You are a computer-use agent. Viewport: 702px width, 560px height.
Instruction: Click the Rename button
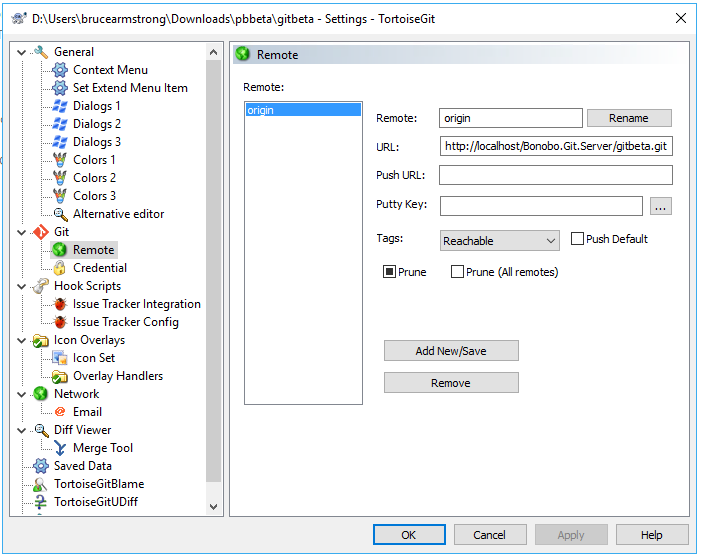[629, 118]
